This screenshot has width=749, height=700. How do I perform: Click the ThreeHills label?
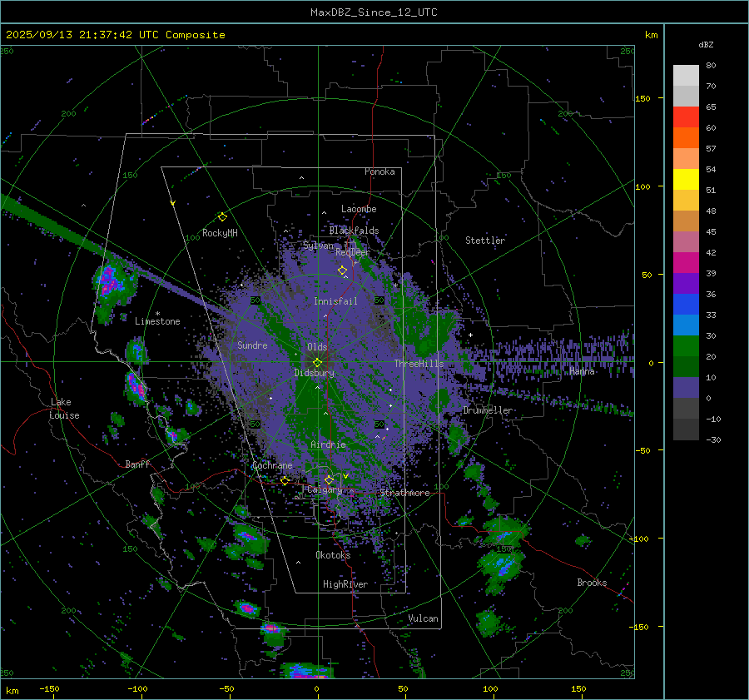click(x=419, y=364)
